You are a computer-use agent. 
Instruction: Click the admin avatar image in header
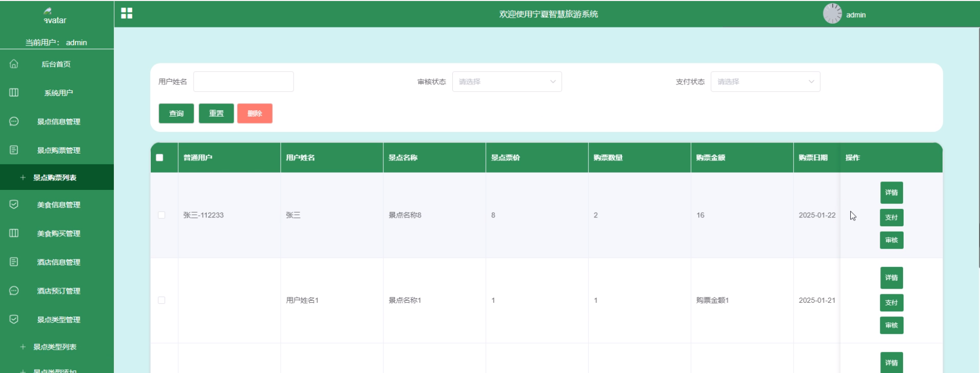click(x=832, y=14)
